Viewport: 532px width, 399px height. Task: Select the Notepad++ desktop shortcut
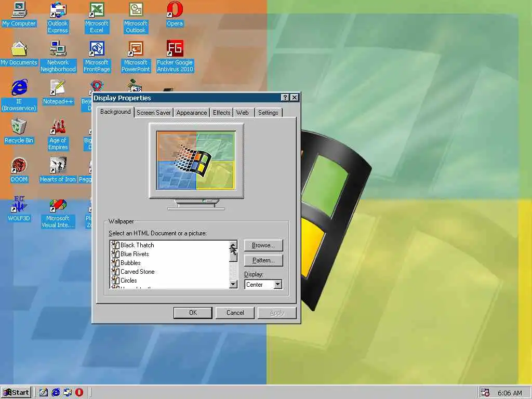pyautogui.click(x=58, y=92)
